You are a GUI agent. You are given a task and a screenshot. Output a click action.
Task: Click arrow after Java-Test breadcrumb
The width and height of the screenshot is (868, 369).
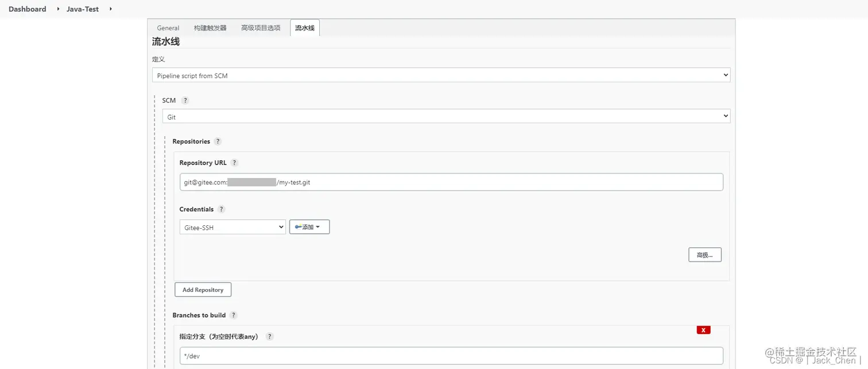pos(110,9)
